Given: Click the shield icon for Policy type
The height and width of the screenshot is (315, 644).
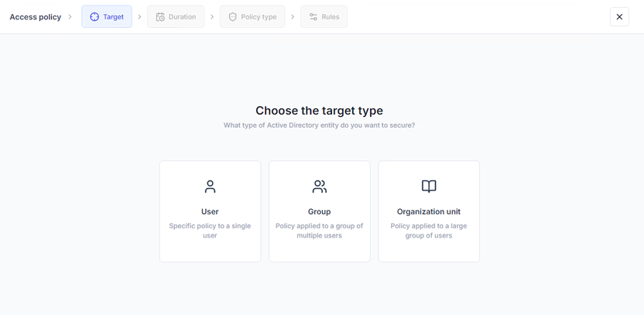Looking at the screenshot, I should (232, 17).
